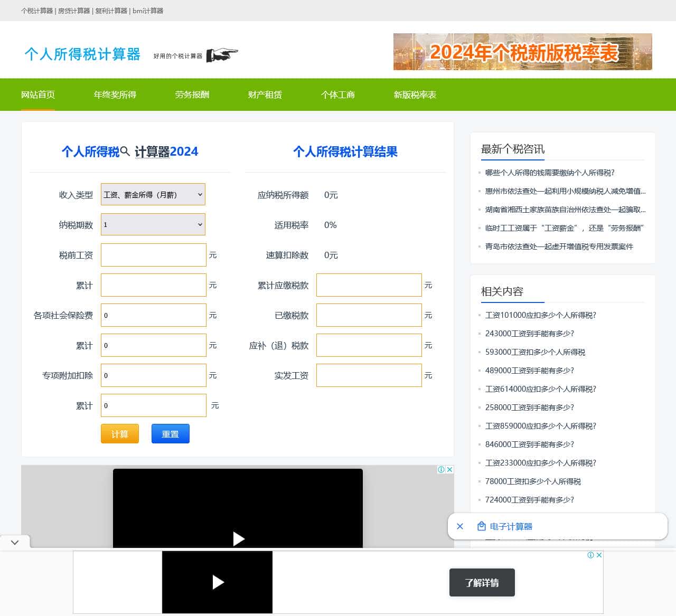Screen dimensions: 676x616
Task: Open article 哪些个人所得的钱需要缴纳个人所得税
Action: pos(550,173)
